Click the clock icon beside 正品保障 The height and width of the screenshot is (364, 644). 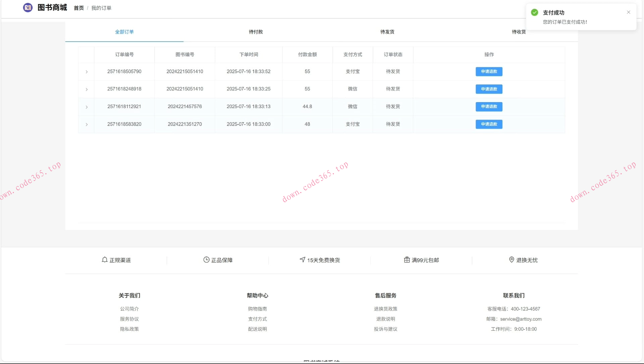[206, 260]
